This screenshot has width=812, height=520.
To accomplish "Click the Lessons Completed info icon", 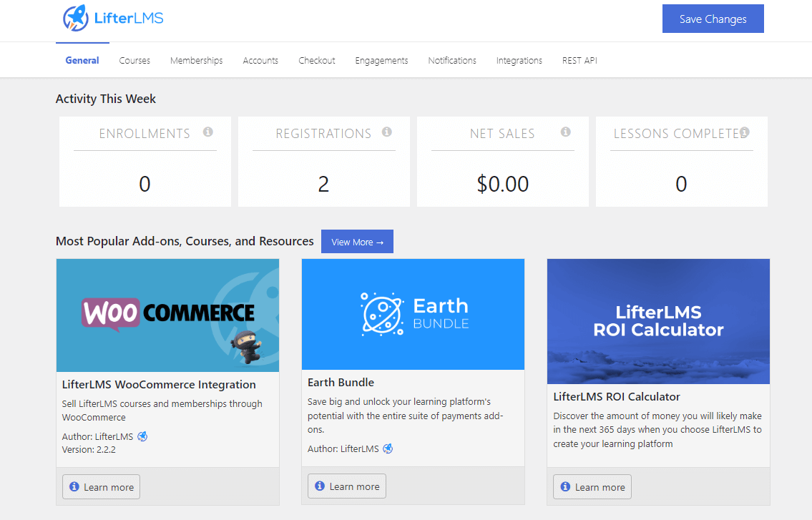I will tap(745, 132).
